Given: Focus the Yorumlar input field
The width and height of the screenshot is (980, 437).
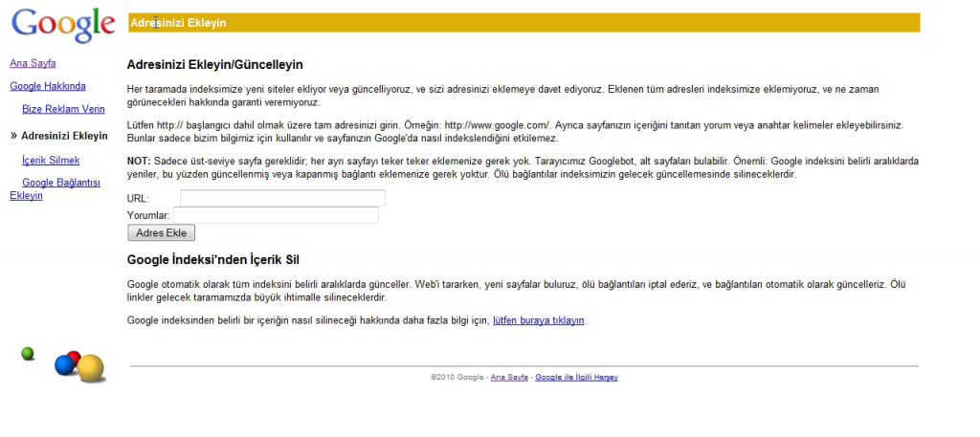Looking at the screenshot, I should click(x=276, y=215).
